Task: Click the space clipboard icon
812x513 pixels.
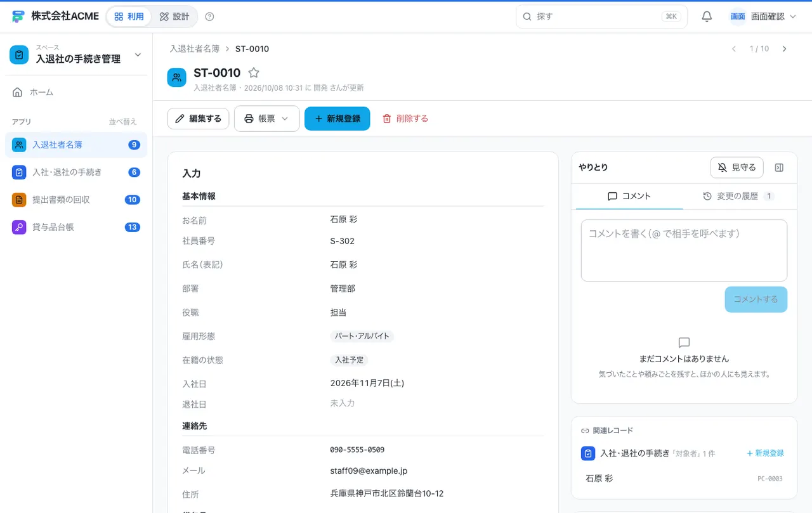Action: 19,55
